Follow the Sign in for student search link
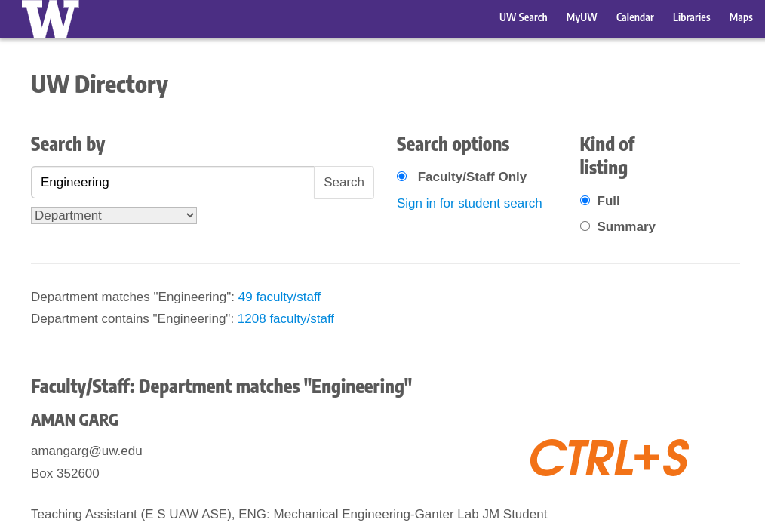The image size is (765, 532). [469, 203]
